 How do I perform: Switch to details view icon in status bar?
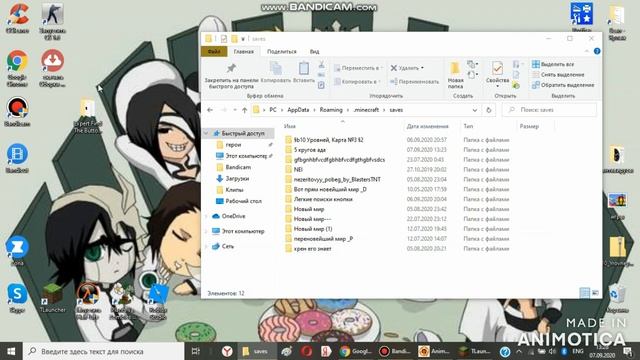pos(584,293)
